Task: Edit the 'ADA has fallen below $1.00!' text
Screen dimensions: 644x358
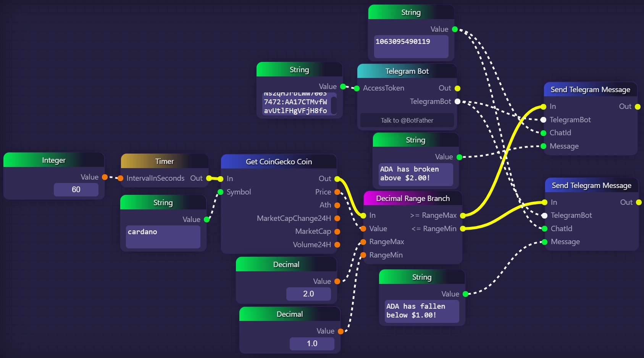Action: pos(421,311)
